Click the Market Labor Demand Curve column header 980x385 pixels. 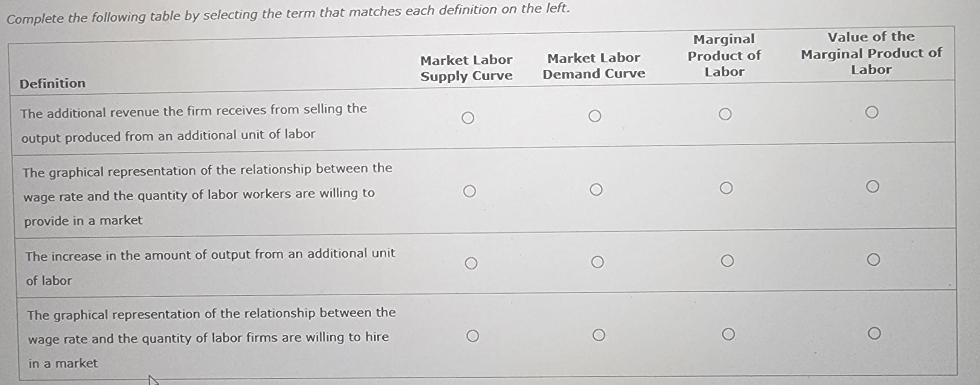[x=594, y=66]
